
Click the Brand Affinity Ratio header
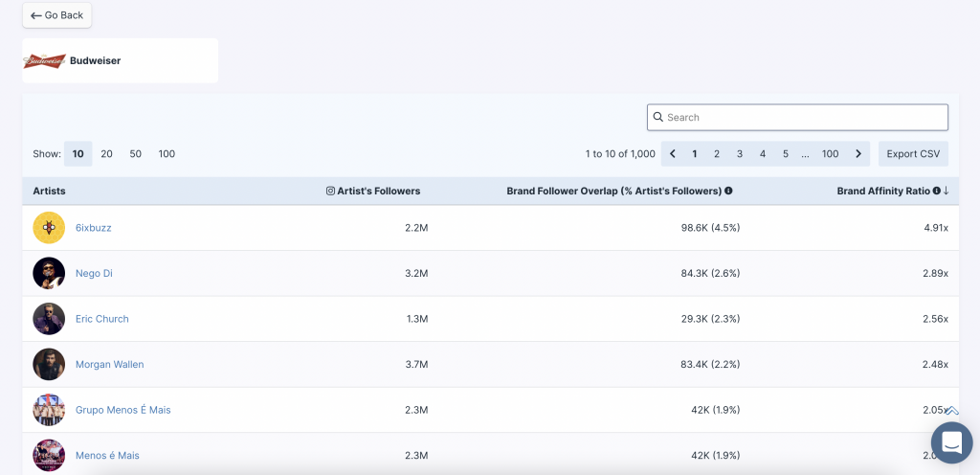pyautogui.click(x=883, y=192)
